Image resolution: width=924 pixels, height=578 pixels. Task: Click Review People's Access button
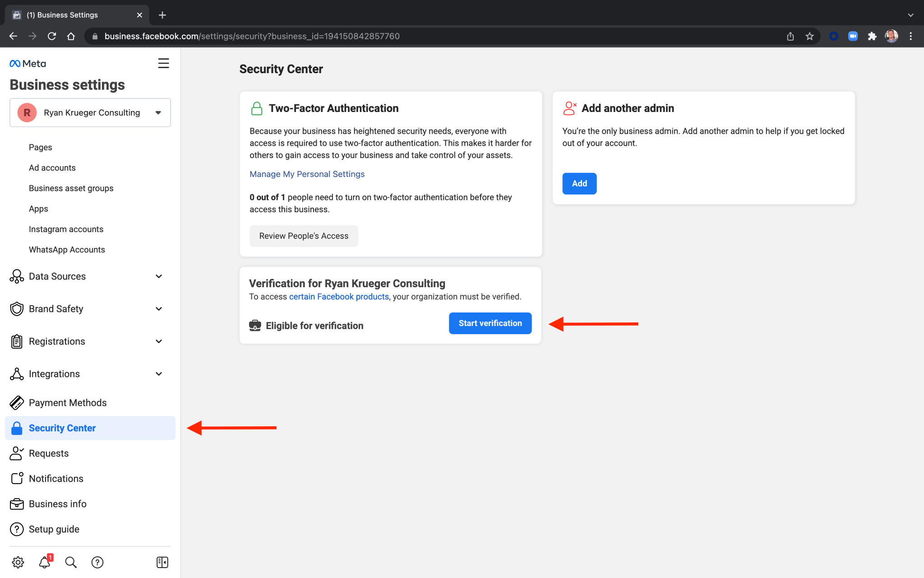coord(304,236)
